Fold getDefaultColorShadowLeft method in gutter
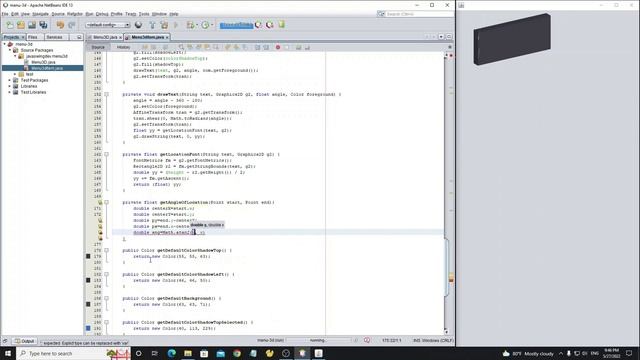This screenshot has width=640, height=360. (x=107, y=274)
